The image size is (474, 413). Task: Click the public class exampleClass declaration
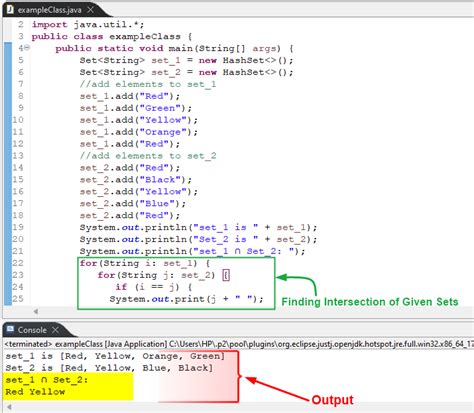(112, 36)
